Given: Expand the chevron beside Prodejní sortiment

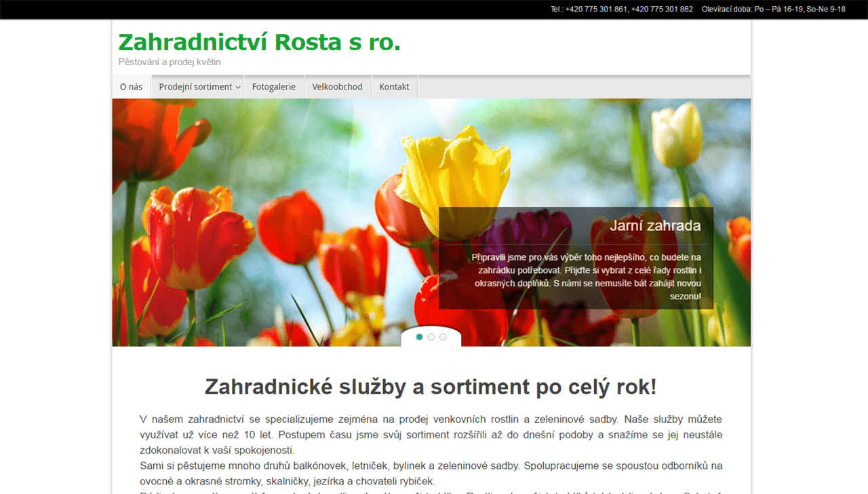Looking at the screenshot, I should click(x=238, y=88).
